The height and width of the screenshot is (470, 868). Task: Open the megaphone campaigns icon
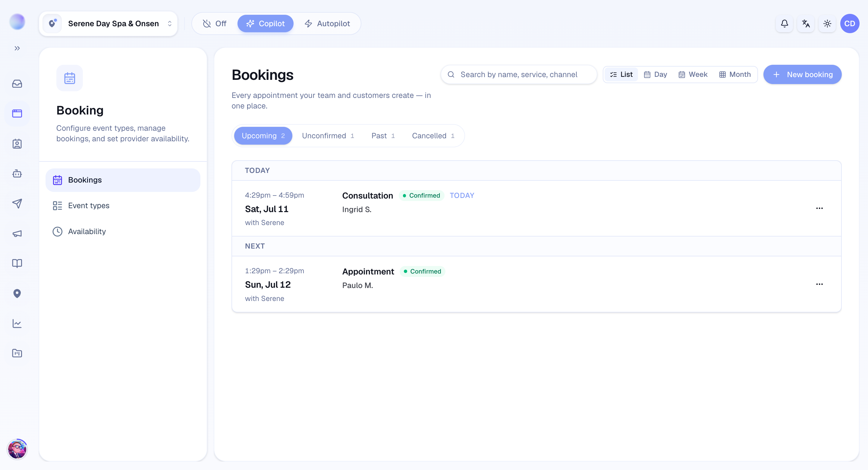17,233
